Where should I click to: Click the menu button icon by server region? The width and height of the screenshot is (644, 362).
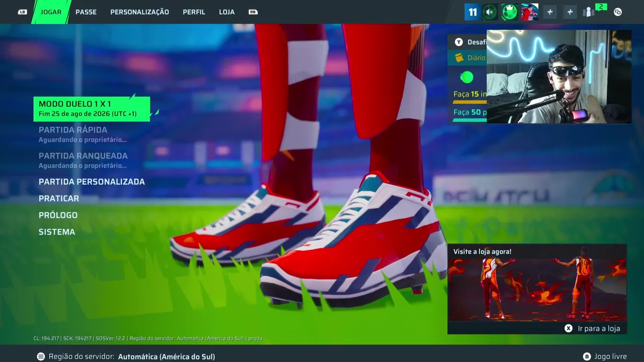coord(41,356)
